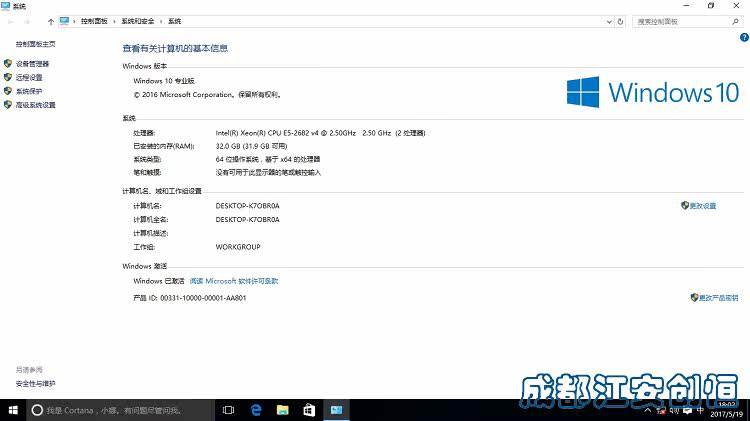Screen dimensions: 750x421
Task: Open Task View on the taskbar
Action: click(229, 410)
